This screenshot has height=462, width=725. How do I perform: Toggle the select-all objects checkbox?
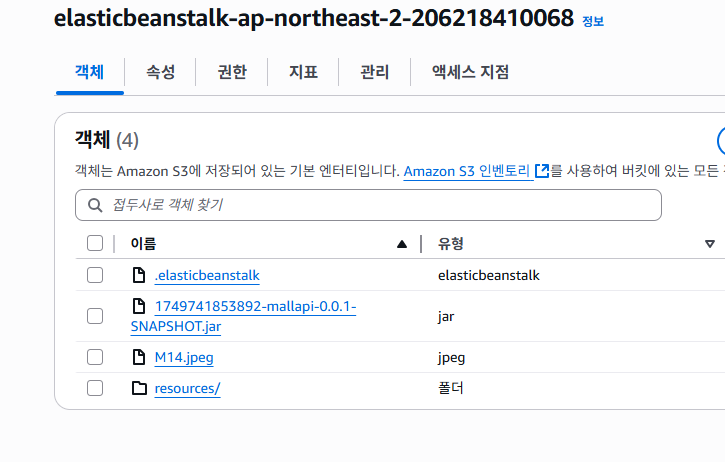pos(95,243)
